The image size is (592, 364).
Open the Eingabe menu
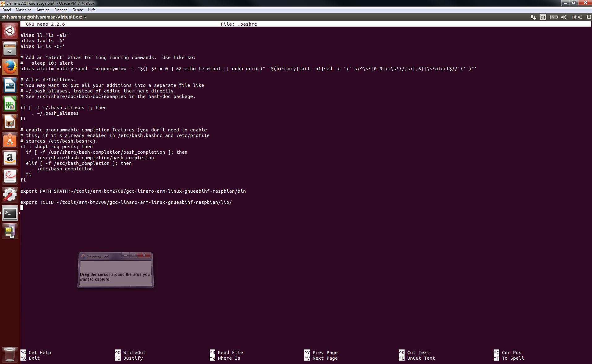point(61,10)
